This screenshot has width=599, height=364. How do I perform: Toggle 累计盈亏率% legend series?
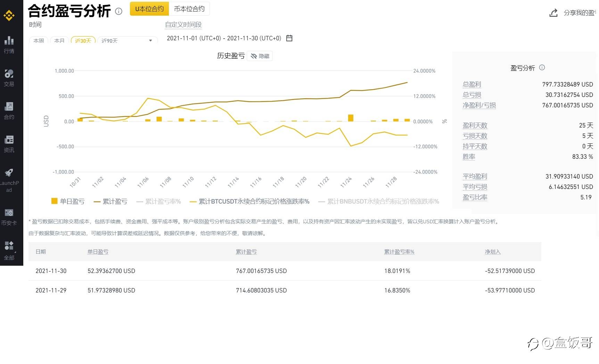click(x=159, y=201)
